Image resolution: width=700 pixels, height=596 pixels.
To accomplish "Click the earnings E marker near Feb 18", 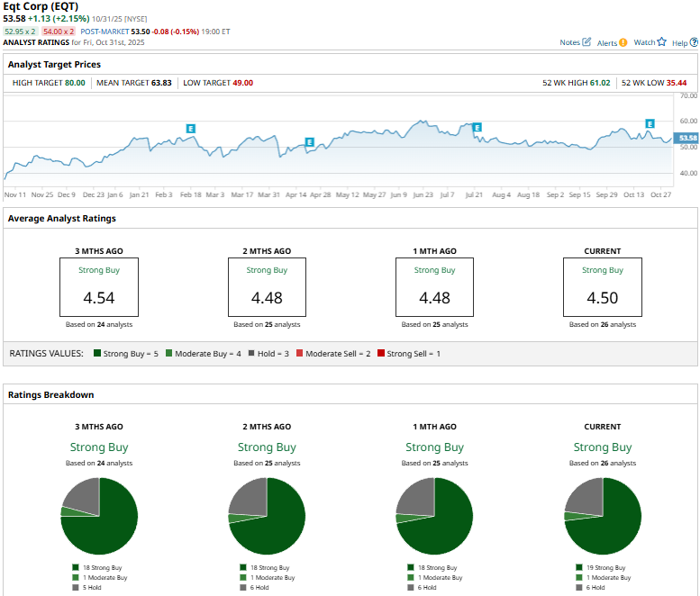I will tap(190, 129).
